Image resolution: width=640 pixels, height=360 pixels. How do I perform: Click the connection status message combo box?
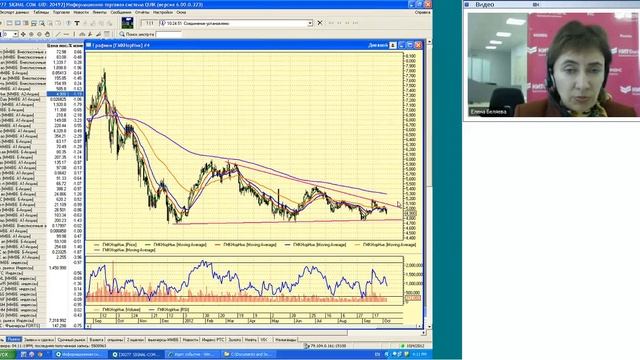coord(236,23)
